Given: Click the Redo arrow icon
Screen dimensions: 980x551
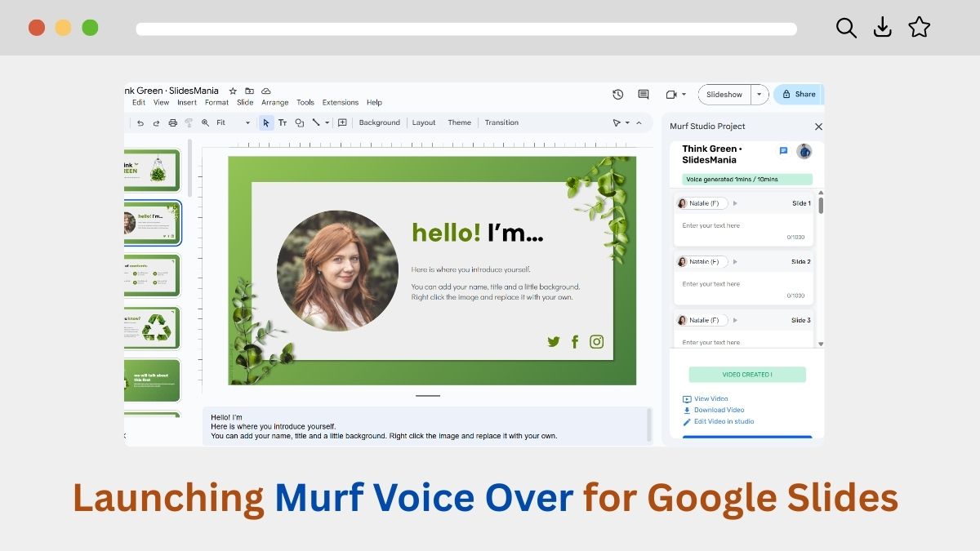Looking at the screenshot, I should [156, 123].
